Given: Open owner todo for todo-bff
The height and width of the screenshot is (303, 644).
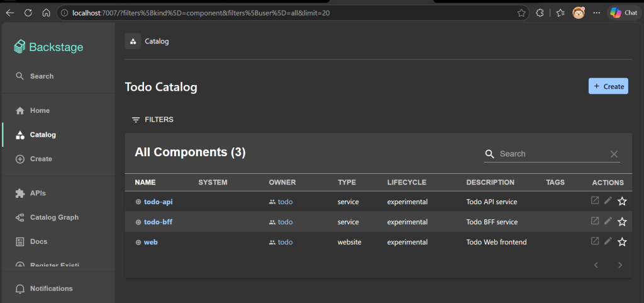Looking at the screenshot, I should [285, 222].
